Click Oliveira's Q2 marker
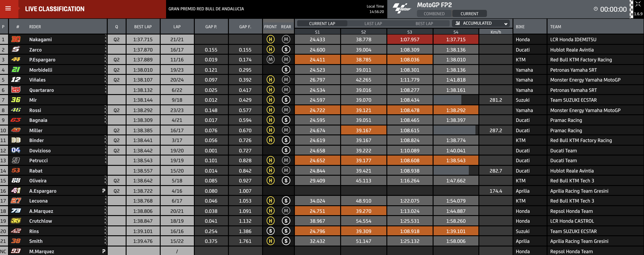The width and height of the screenshot is (644, 255). [116, 181]
